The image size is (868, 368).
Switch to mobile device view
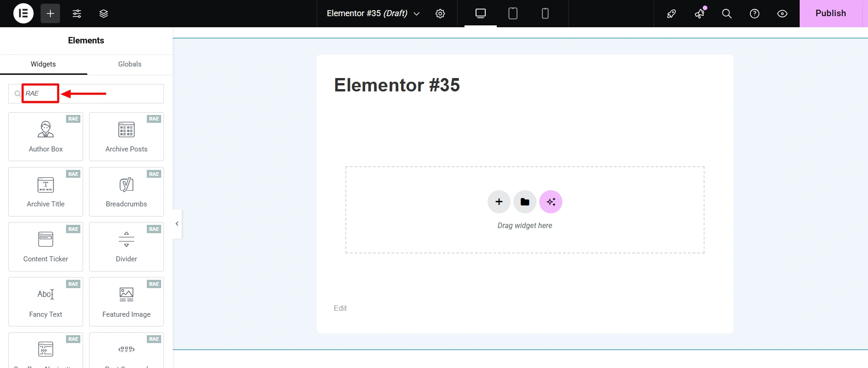point(545,13)
